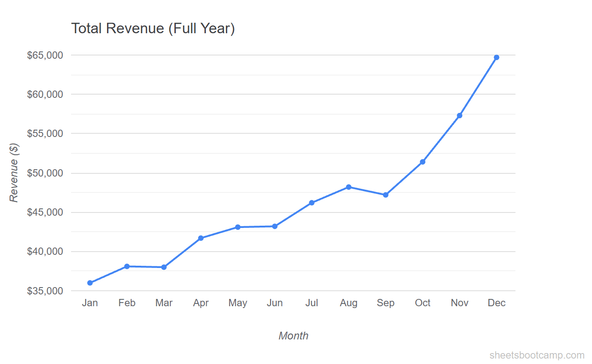Select the February data point
The height and width of the screenshot is (364, 592).
(x=127, y=266)
